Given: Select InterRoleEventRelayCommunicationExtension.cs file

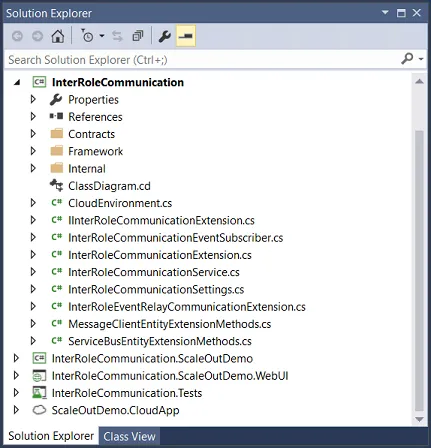Looking at the screenshot, I should click(187, 307).
